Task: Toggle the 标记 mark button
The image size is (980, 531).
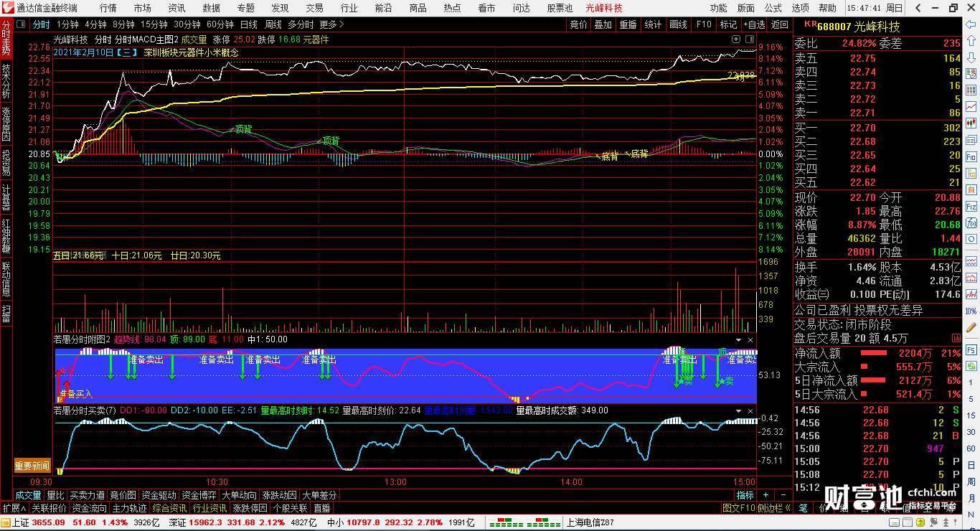Action: (x=728, y=24)
